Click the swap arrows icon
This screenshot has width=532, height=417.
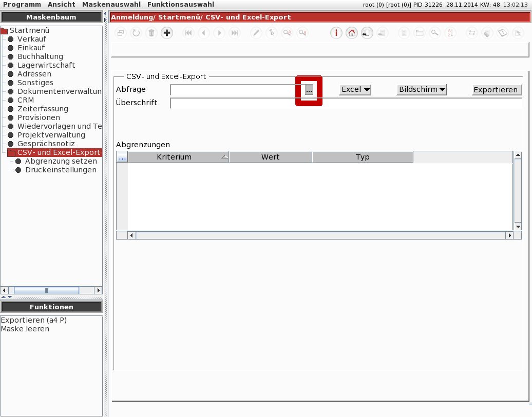(471, 33)
